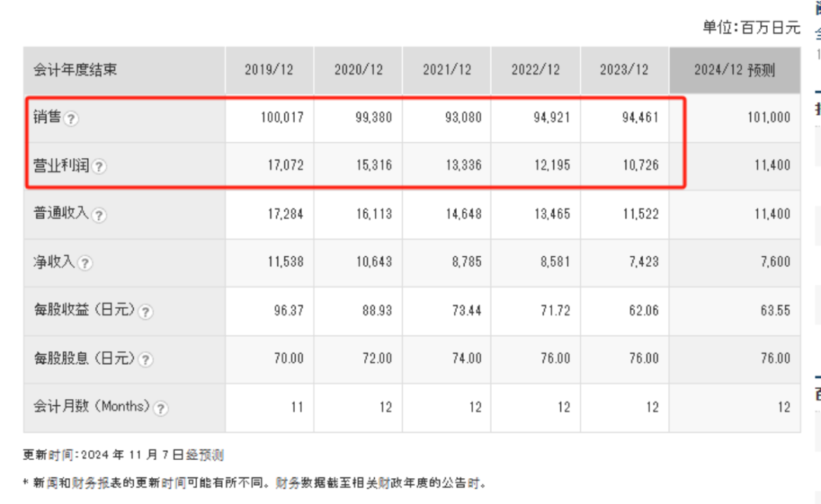This screenshot has width=821, height=504.
Task: Click the help icon next to 销售
Action: coord(71,119)
